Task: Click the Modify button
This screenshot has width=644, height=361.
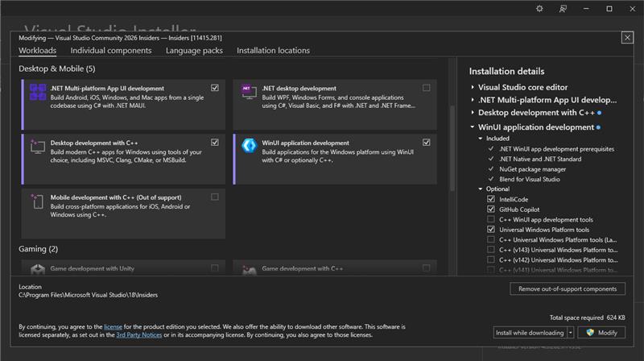Action: click(x=601, y=333)
